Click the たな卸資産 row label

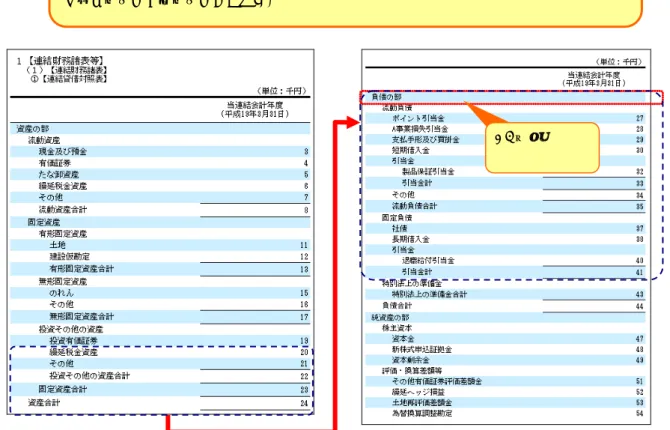point(59,174)
